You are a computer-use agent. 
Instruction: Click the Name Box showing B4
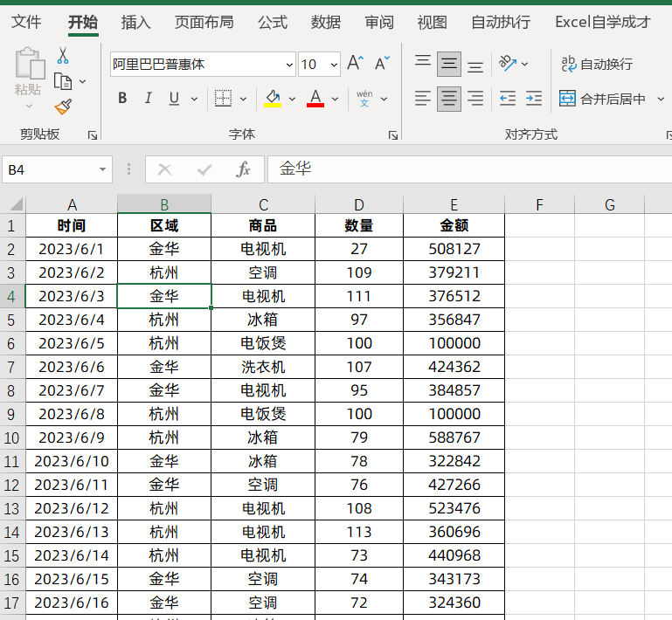(51, 170)
